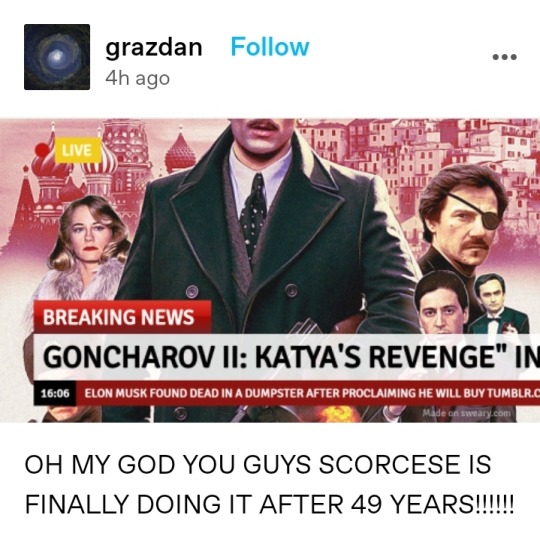Screen dimensions: 540x533
Task: Click the Made on sweary.com watermark
Action: point(467,413)
